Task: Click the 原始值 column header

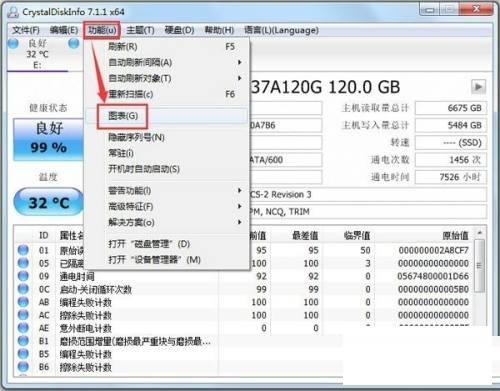Action: (x=455, y=236)
